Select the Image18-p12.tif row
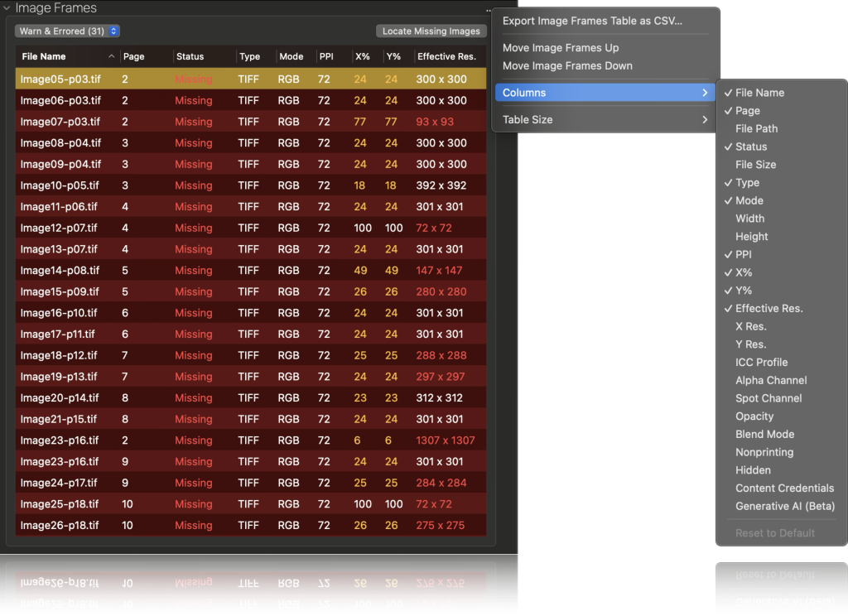This screenshot has height=616, width=848. coord(250,355)
